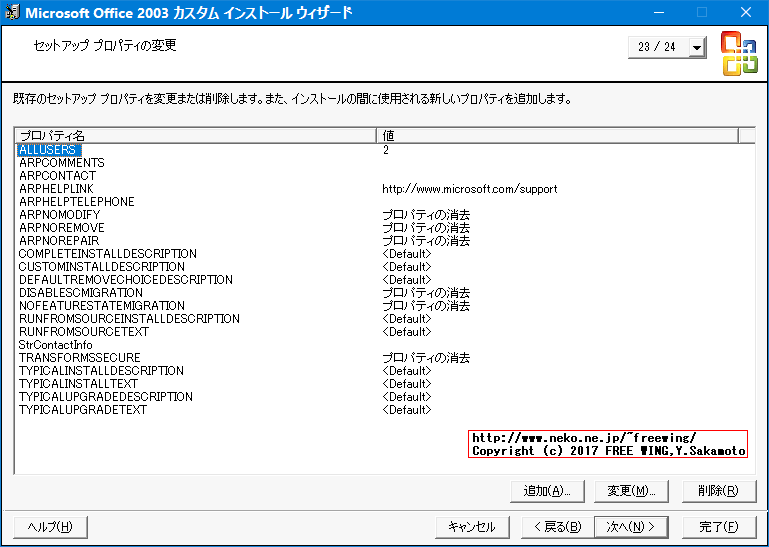Cancel the wizard with キャンセル
769x547 pixels.
(x=472, y=527)
